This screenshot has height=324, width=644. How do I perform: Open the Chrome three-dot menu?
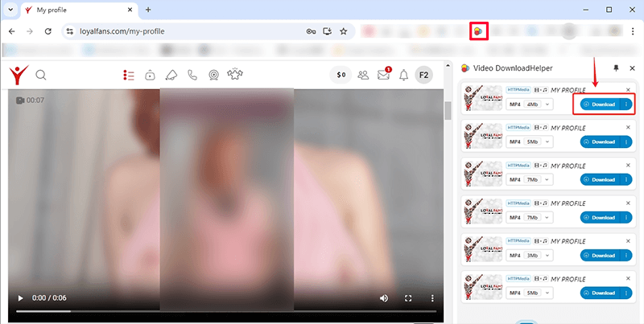pos(633,31)
